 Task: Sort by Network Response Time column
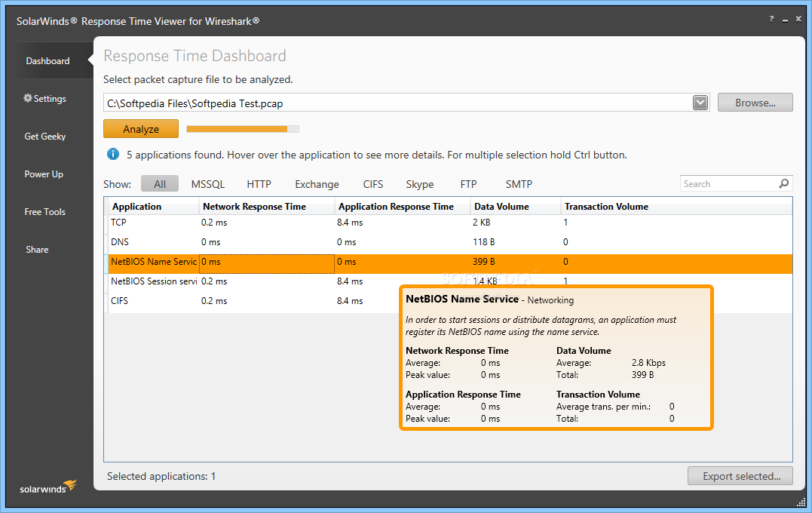click(267, 206)
